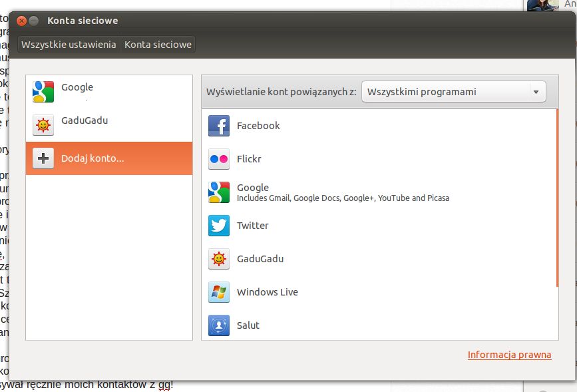This screenshot has height=392, width=577.
Task: Click the plus icon next to Dodaj konto
Action: pyautogui.click(x=43, y=158)
